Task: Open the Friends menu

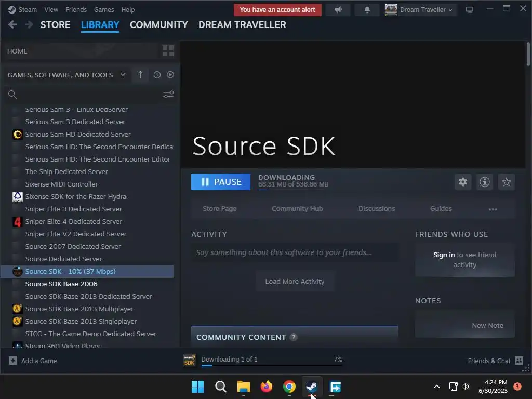Action: click(x=76, y=10)
